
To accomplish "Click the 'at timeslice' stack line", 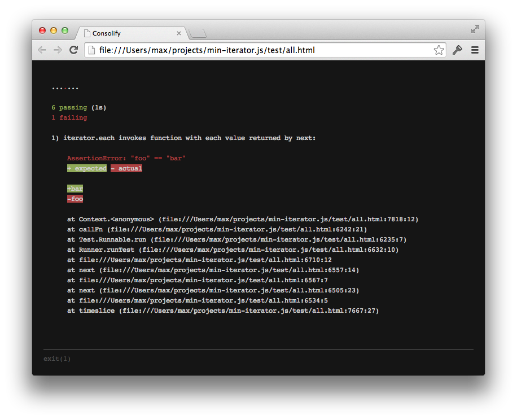I will tap(223, 310).
